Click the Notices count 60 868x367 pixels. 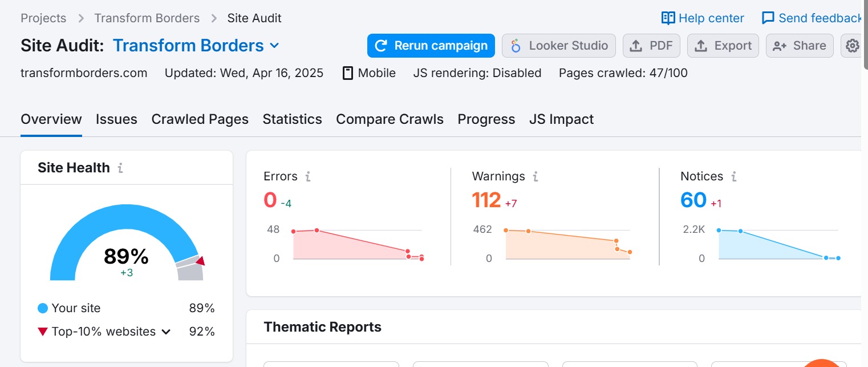tap(693, 200)
